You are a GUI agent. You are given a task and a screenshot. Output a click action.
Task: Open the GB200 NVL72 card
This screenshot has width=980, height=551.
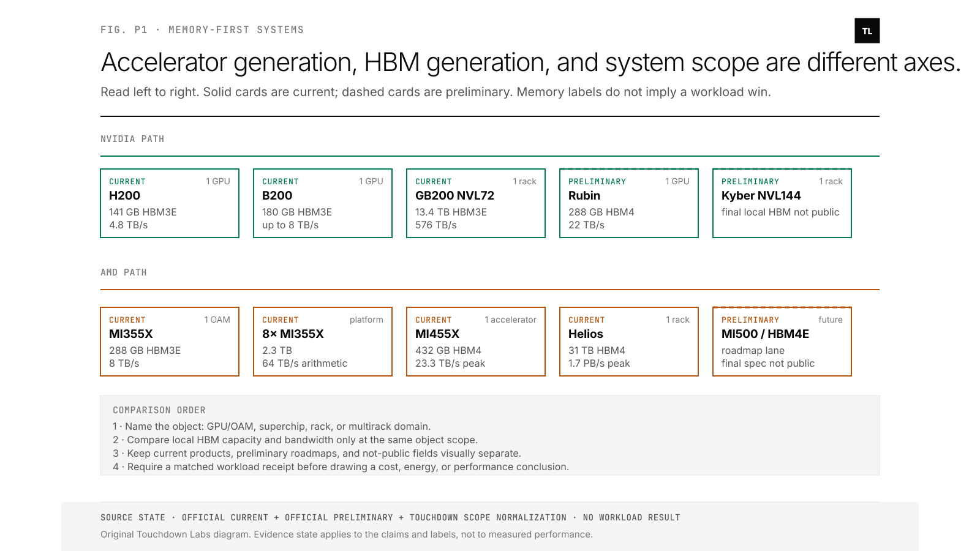tap(476, 203)
